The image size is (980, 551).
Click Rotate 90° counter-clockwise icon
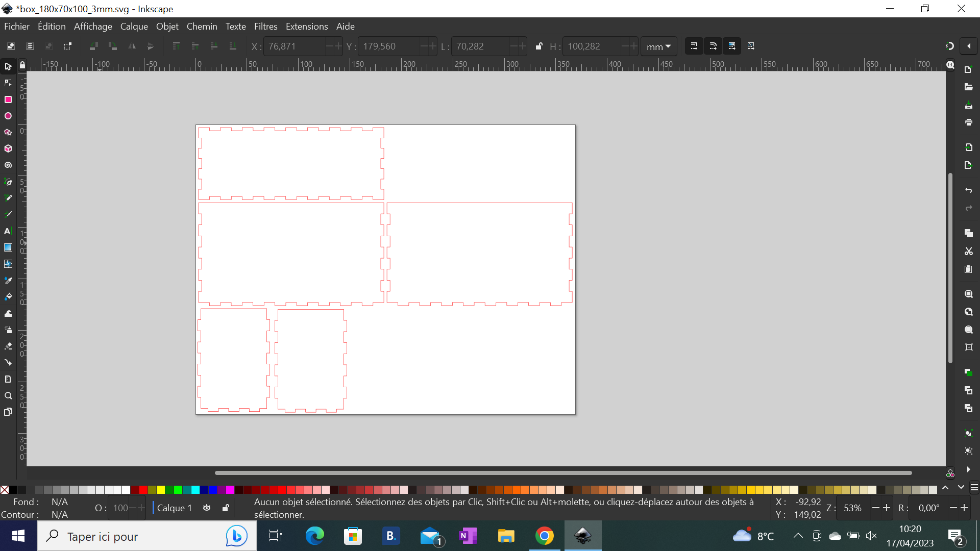point(93,46)
